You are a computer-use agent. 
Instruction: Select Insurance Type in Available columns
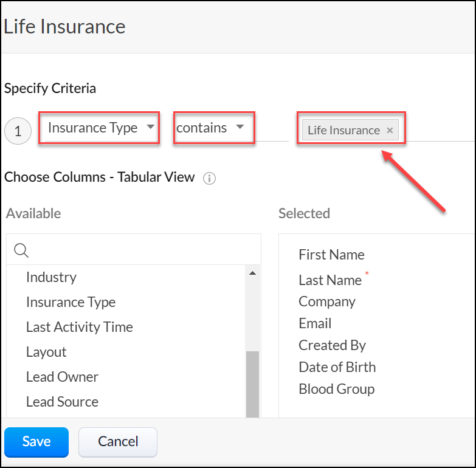71,302
